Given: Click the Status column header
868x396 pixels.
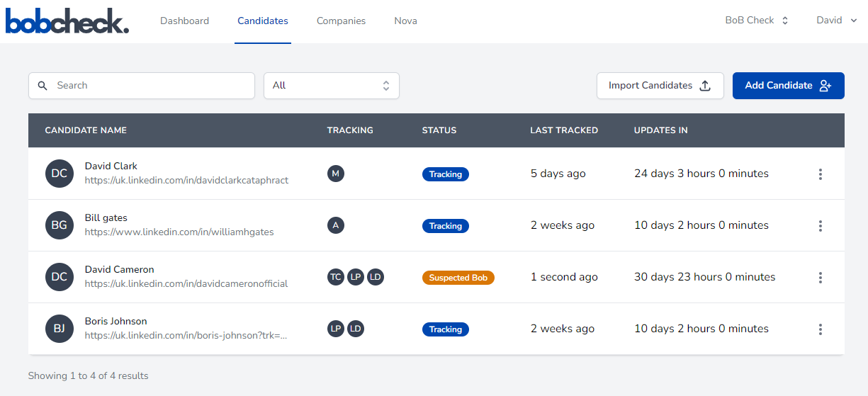Looking at the screenshot, I should 439,130.
